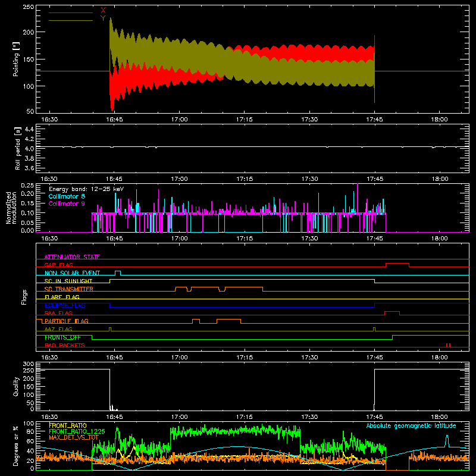This screenshot has height=476, width=476.
Task: Click the 'Normalized modulation' axis title
Action: click(x=11, y=208)
